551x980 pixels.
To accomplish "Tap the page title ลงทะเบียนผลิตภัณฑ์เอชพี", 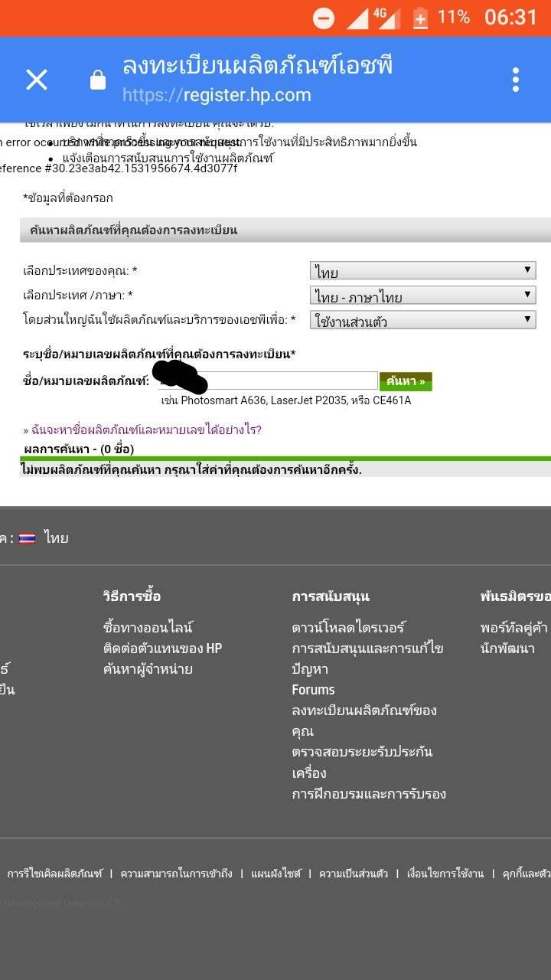I will click(x=257, y=66).
